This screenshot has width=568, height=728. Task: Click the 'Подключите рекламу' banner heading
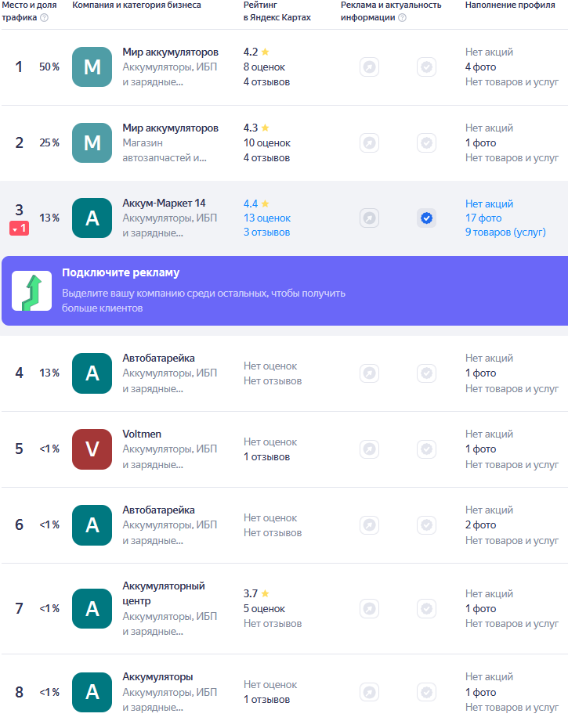click(x=121, y=273)
